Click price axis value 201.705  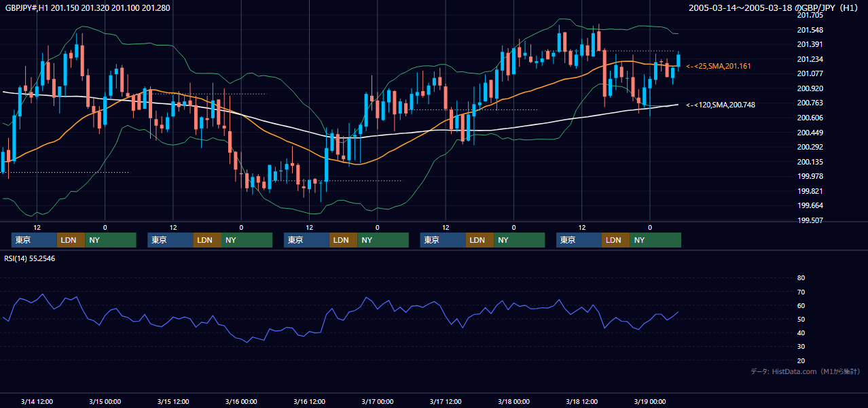810,15
